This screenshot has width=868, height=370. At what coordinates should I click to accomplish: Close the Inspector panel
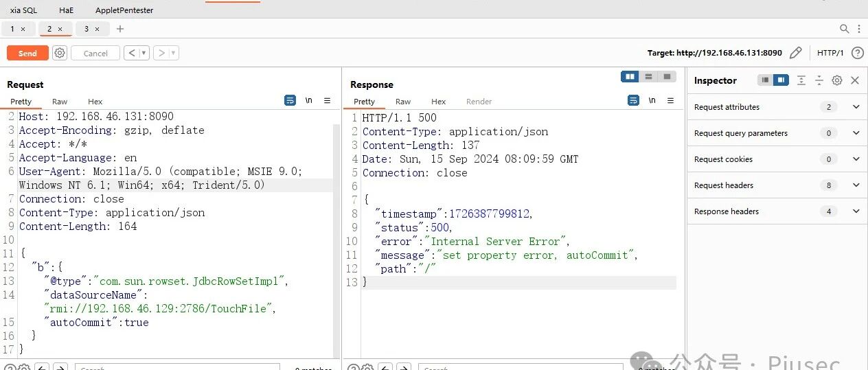855,80
